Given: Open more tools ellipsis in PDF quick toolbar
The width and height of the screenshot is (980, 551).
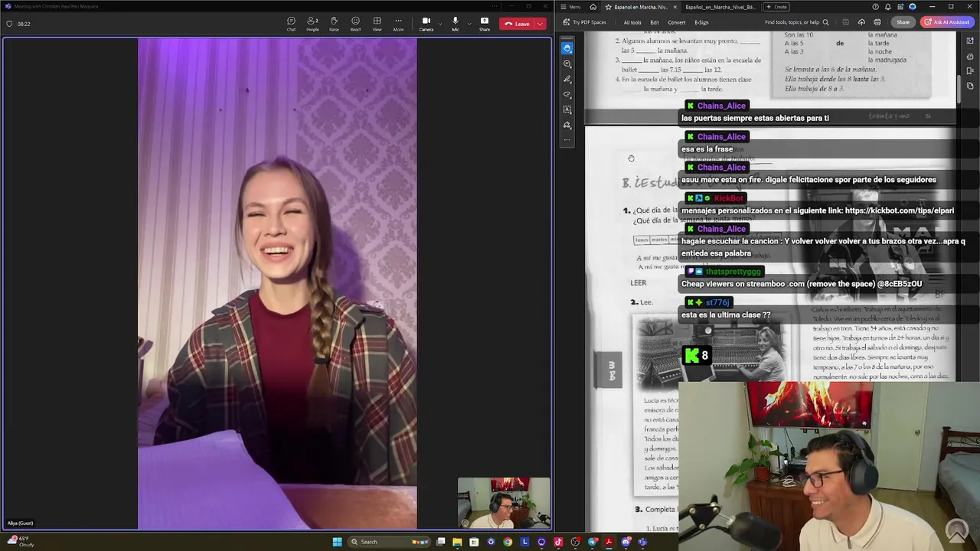Looking at the screenshot, I should pos(567,140).
